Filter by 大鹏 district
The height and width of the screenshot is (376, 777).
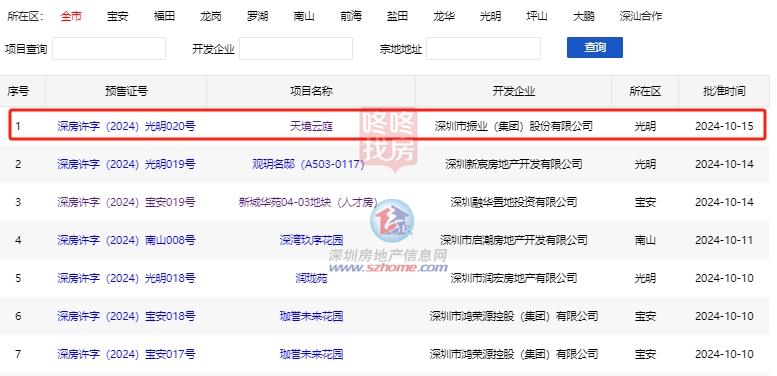[584, 16]
